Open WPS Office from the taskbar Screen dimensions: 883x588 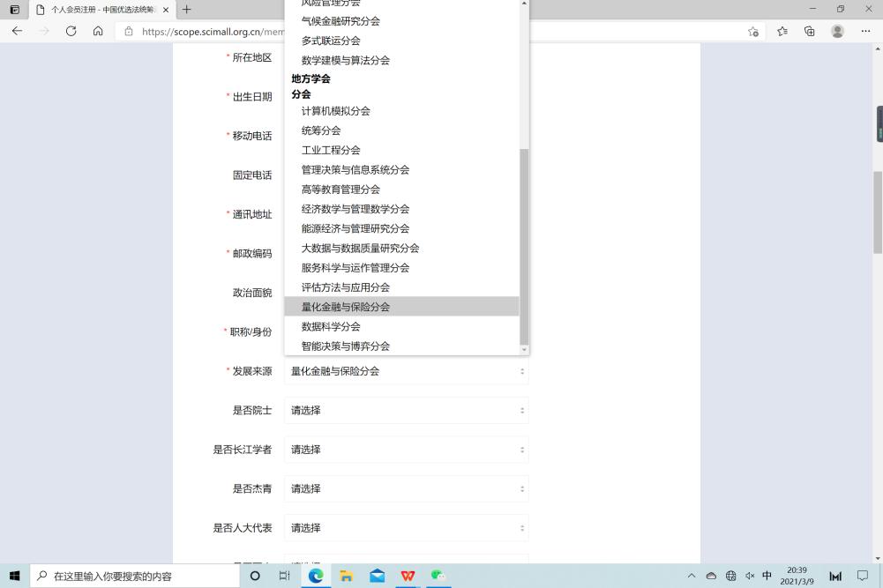tap(408, 576)
